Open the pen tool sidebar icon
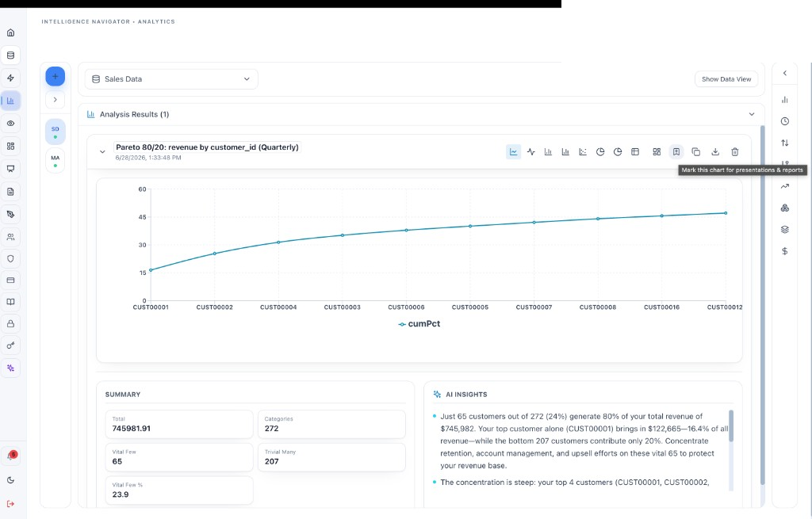The width and height of the screenshot is (812, 519). 10,214
